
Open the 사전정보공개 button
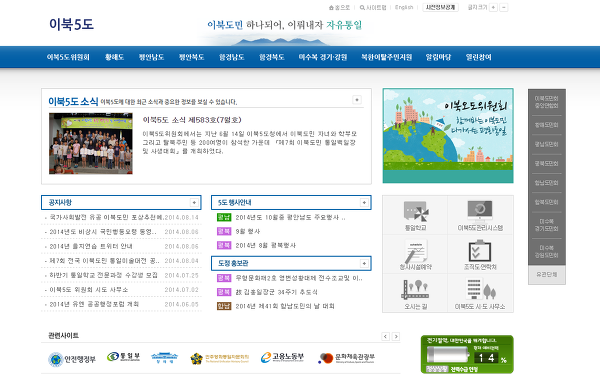tap(440, 7)
